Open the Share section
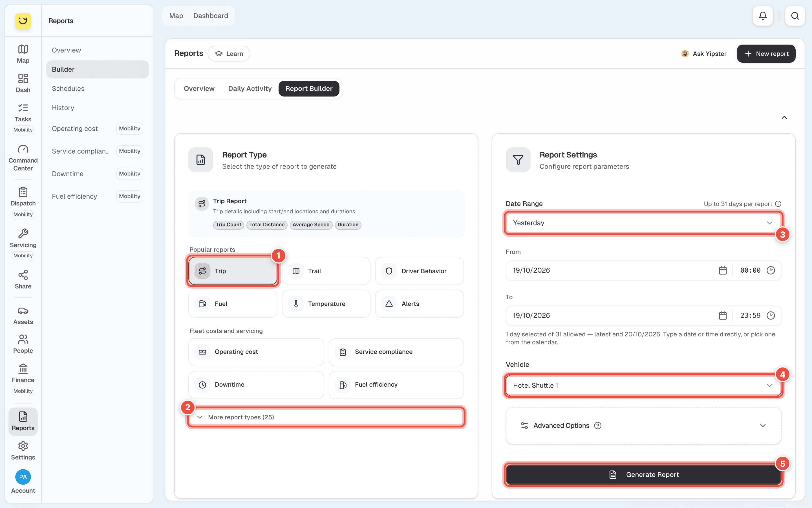812x508 pixels. tap(23, 279)
